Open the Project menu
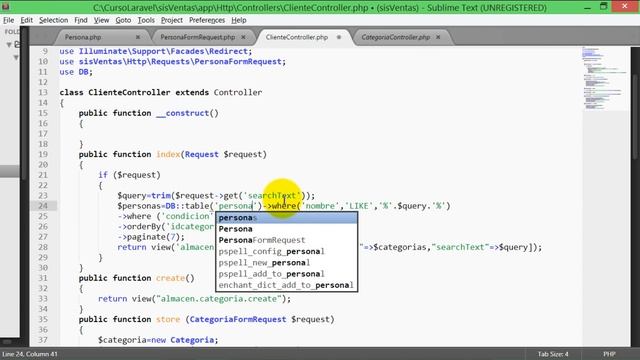Image resolution: width=640 pixels, height=360 pixels. point(171,20)
